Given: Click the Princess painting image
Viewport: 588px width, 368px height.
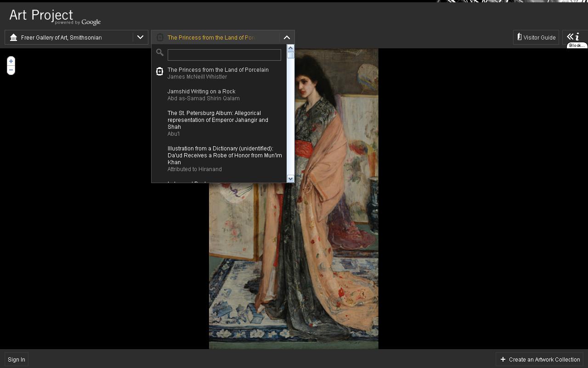Looking at the screenshot, I should pos(294,199).
